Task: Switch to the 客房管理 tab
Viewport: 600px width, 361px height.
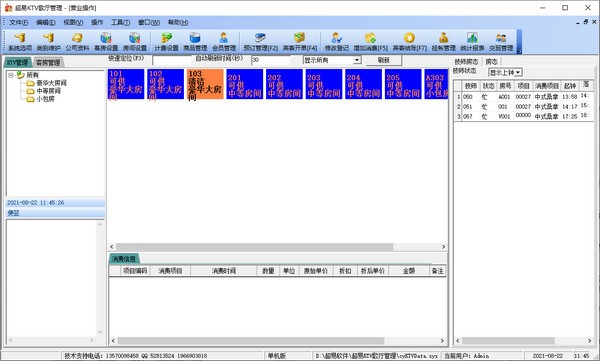Action: 48,62
